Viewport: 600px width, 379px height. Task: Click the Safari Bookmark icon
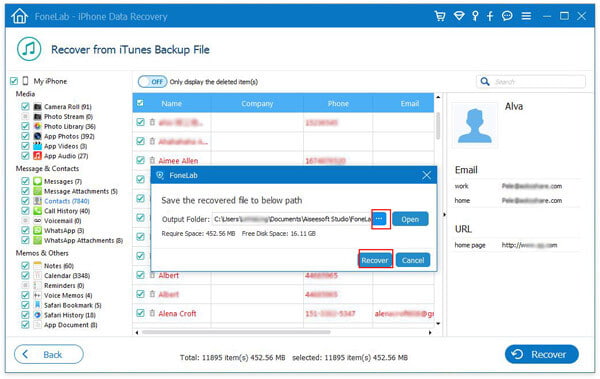pyautogui.click(x=38, y=305)
